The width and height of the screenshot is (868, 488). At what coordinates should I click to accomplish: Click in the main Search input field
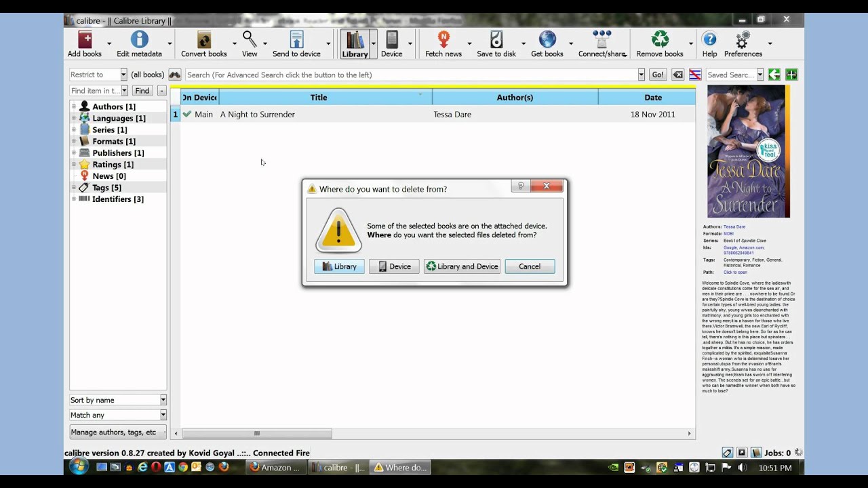click(411, 75)
